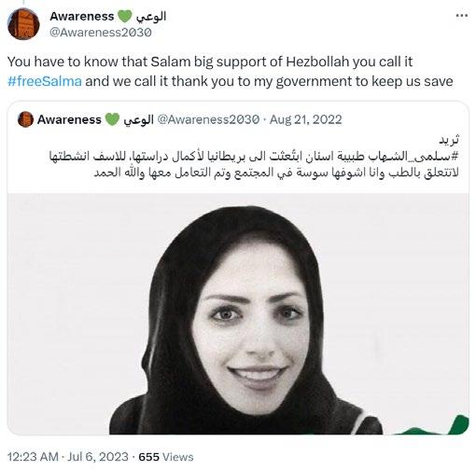Image resolution: width=476 pixels, height=470 pixels.
Task: Click the Arabic word ثريد in quoted tweet
Action: coord(449,140)
